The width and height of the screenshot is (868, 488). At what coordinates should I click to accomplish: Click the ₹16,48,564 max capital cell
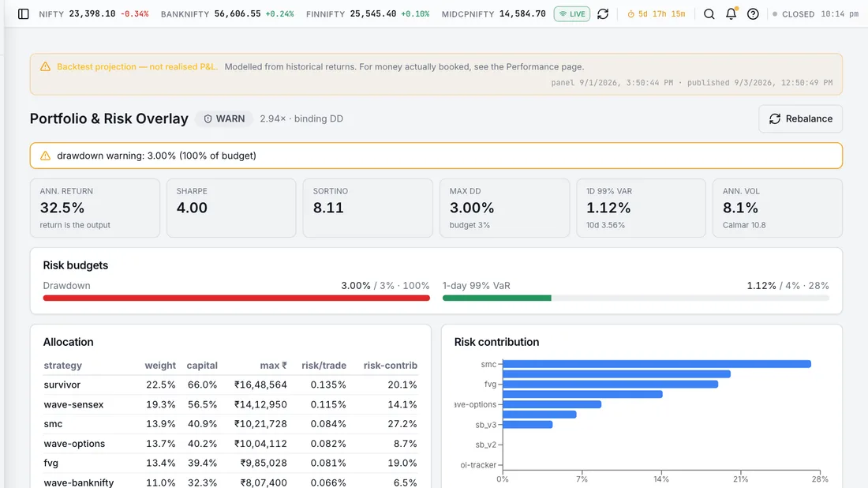coord(260,385)
